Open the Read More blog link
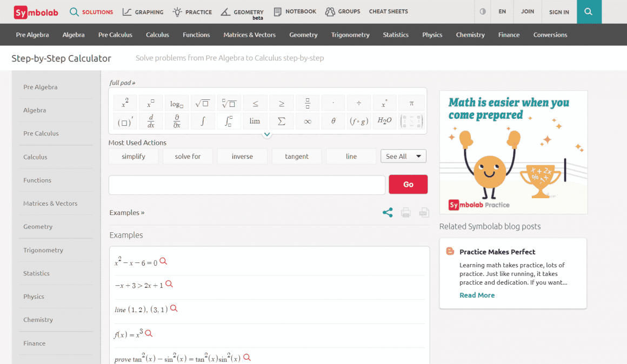 click(x=477, y=295)
